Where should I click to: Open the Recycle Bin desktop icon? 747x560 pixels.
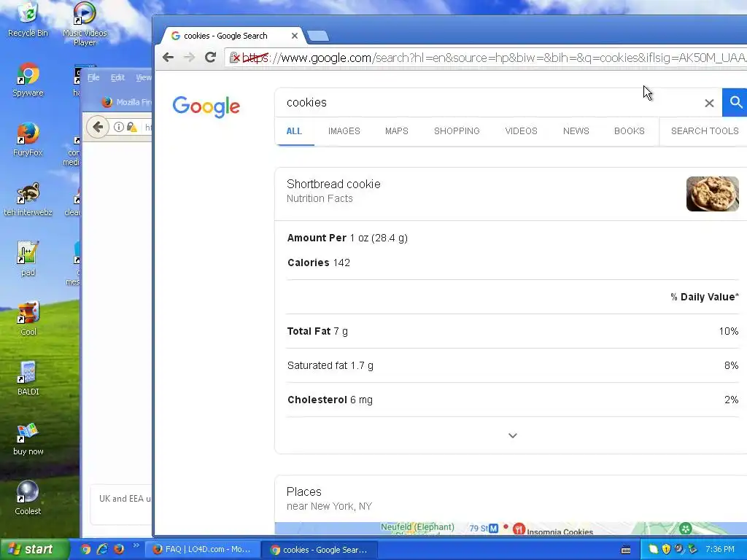[x=28, y=20]
